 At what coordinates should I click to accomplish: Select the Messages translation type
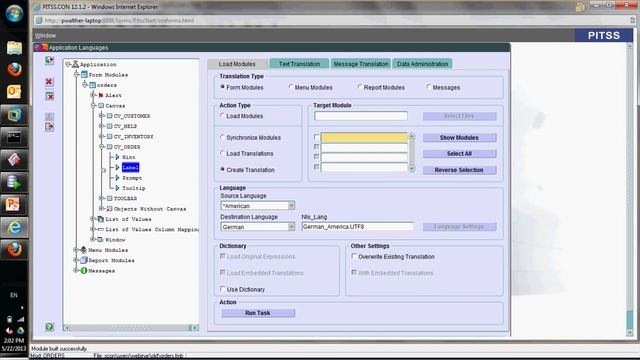click(x=429, y=87)
